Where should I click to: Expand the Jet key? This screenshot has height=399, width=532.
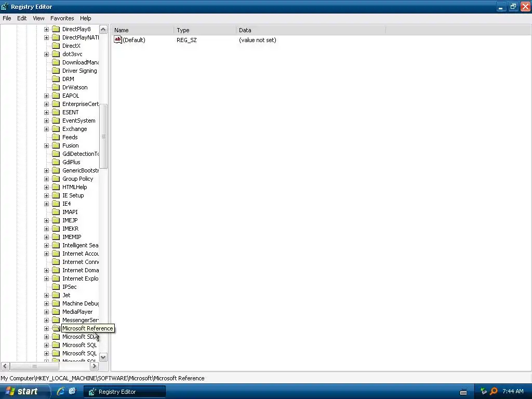(x=46, y=295)
